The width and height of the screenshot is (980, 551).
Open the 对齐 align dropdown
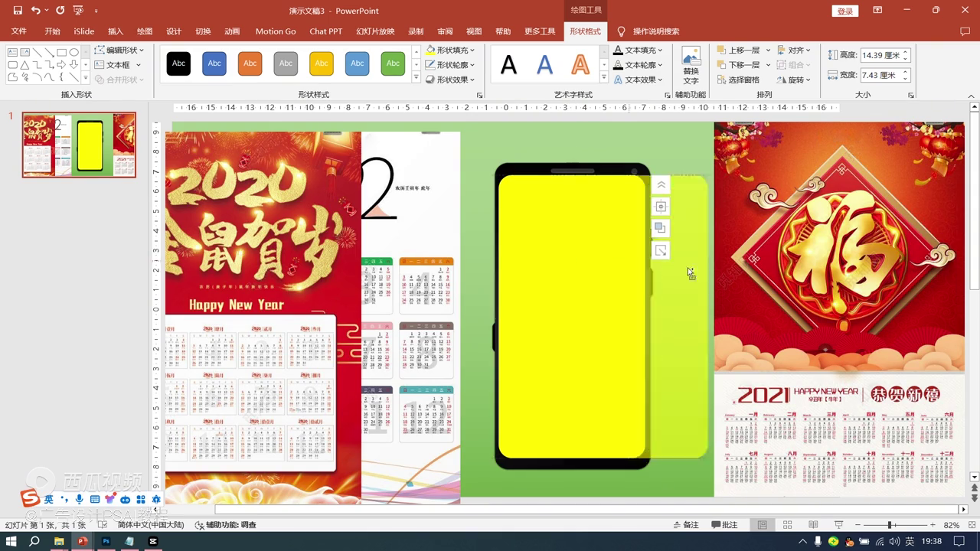(x=794, y=51)
